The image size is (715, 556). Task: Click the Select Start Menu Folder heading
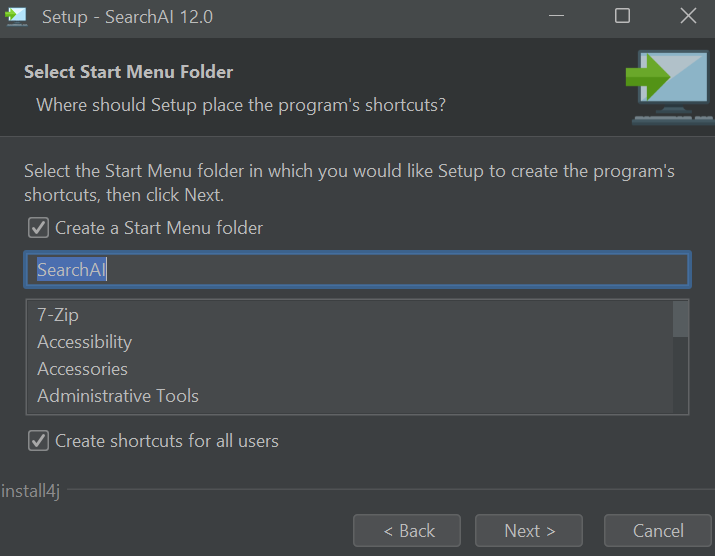128,72
